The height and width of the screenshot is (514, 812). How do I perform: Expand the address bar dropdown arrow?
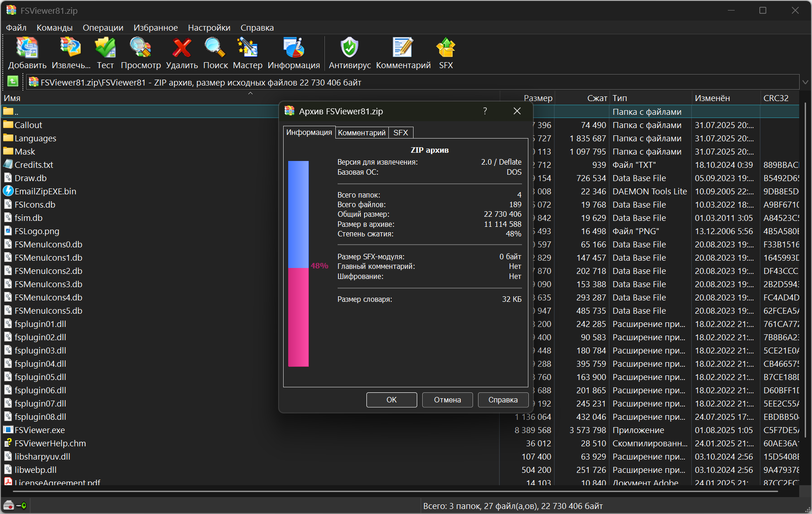coord(805,82)
